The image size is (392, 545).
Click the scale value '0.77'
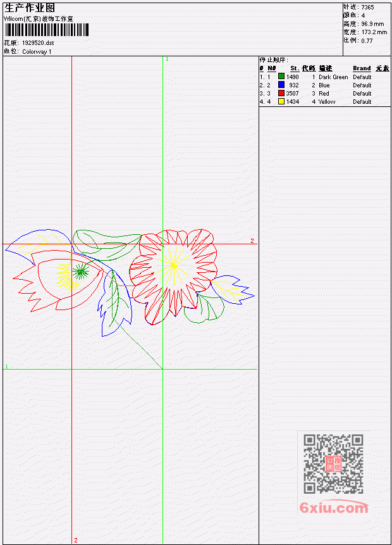[x=367, y=41]
